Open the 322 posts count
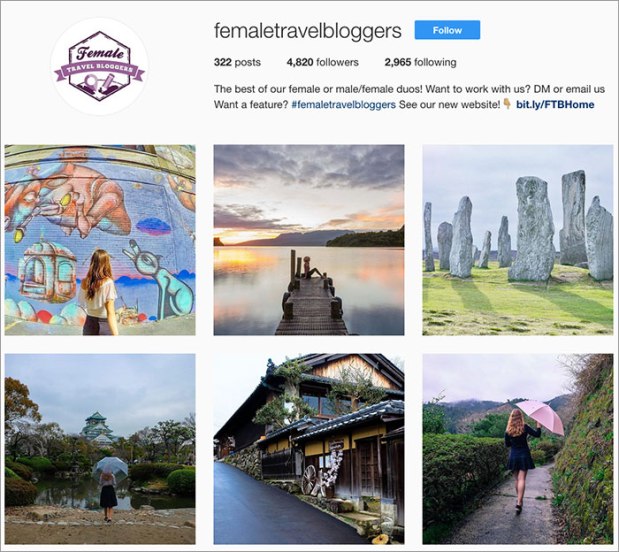 tap(237, 62)
